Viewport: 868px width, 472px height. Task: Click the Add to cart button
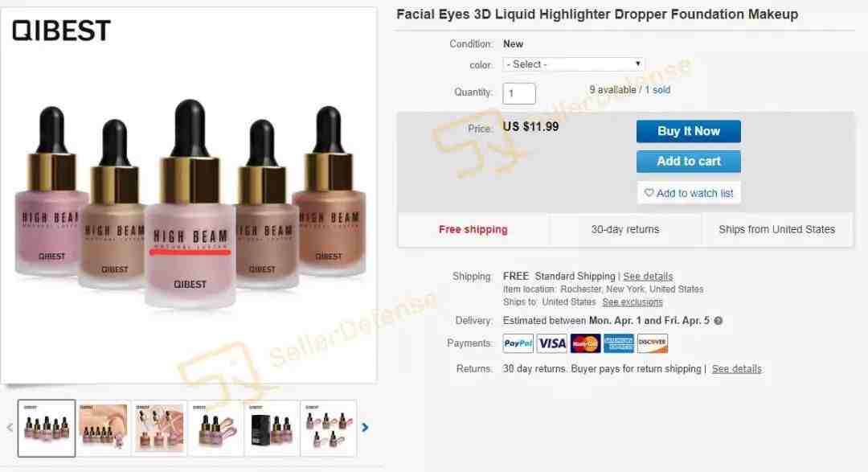[x=689, y=161]
